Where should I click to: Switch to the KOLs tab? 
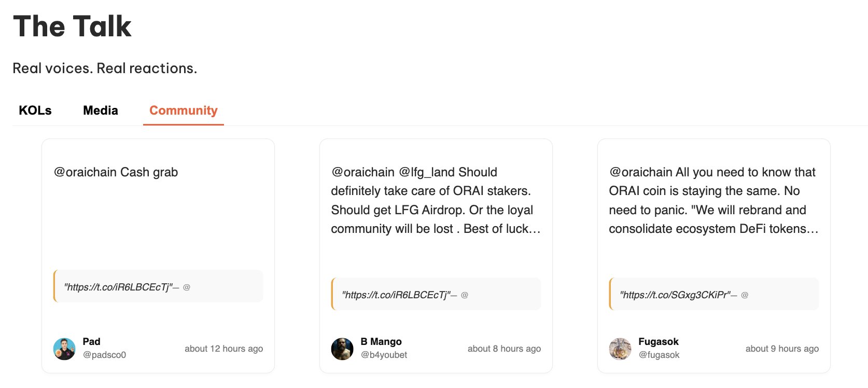(35, 110)
